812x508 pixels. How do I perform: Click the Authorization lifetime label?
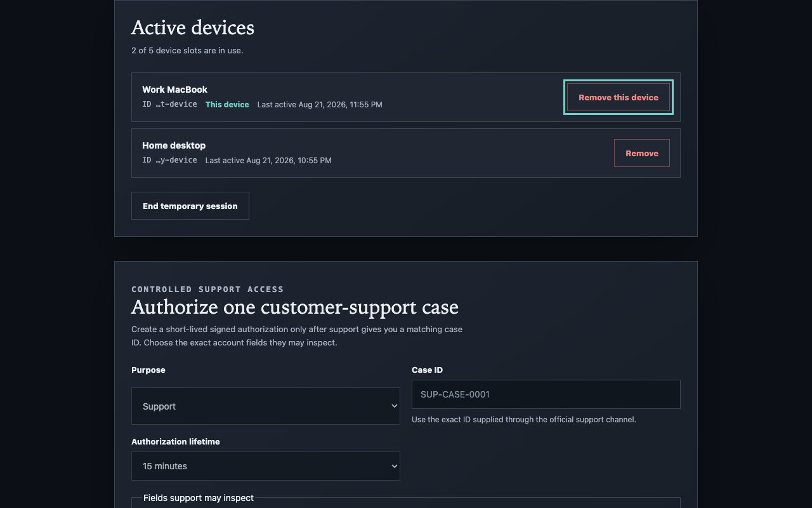click(176, 441)
